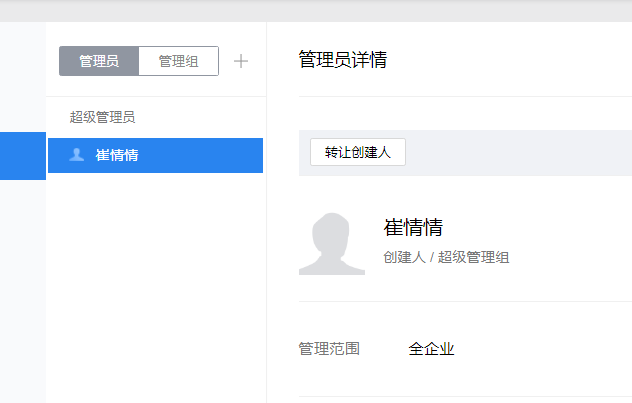Click empty list area below 崔情情 entry
632x403 pixels.
click(x=155, y=280)
